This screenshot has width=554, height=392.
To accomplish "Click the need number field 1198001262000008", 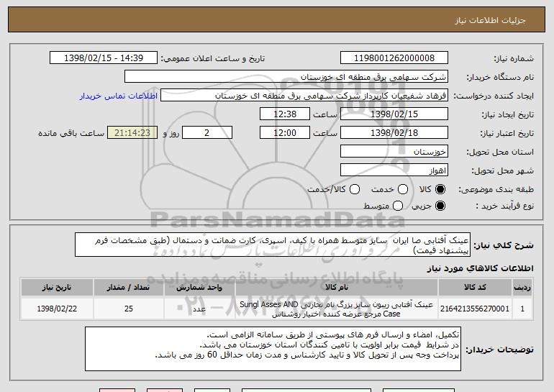I will (394, 58).
